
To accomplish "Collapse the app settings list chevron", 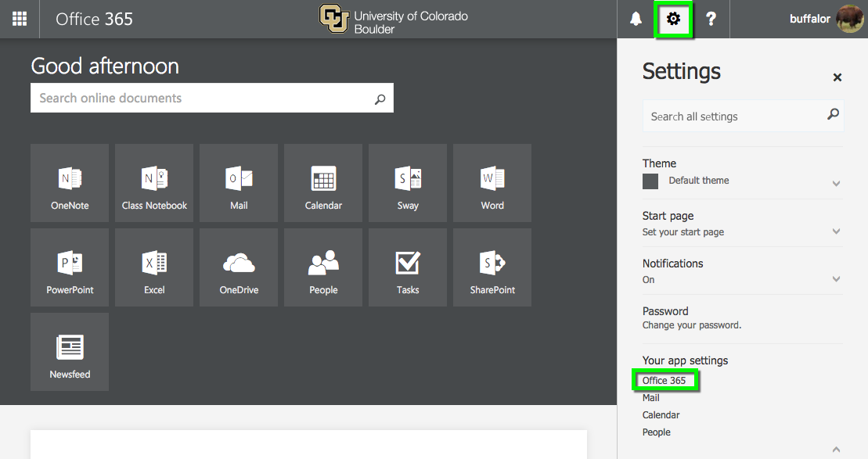I will point(837,449).
